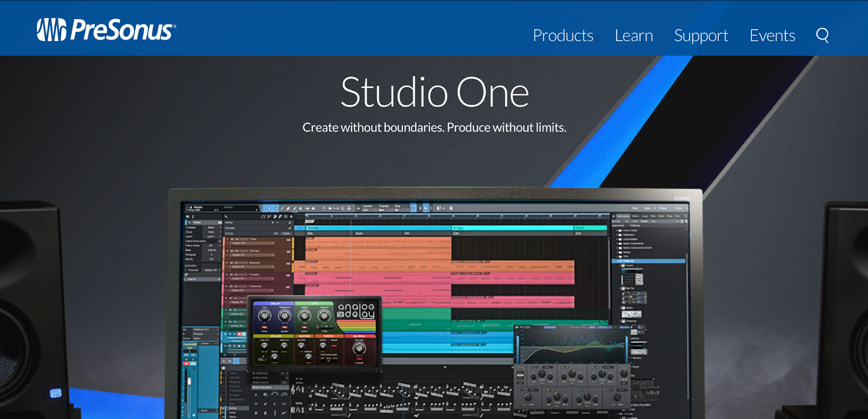This screenshot has height=419, width=868.
Task: Select the Arrow tool in Studio One toolbar
Action: tap(270, 208)
